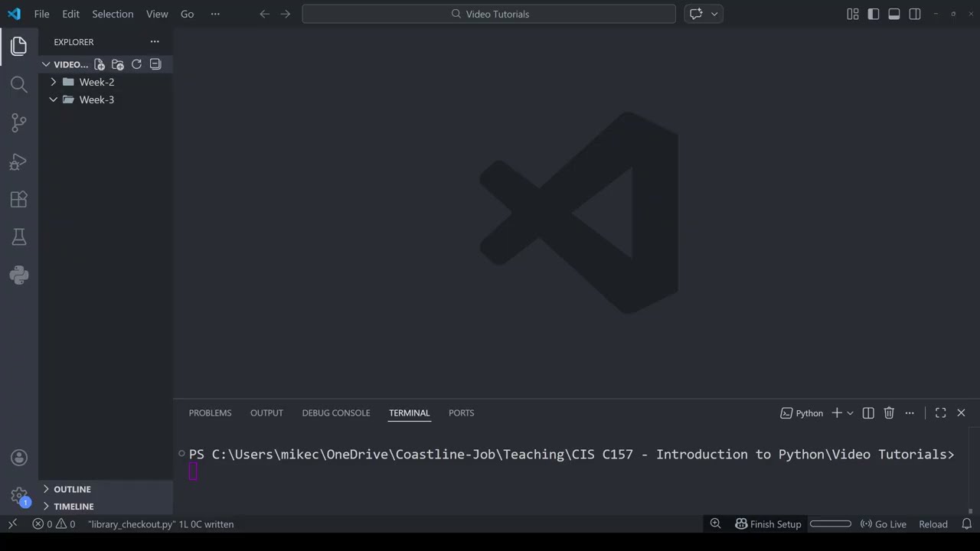The width and height of the screenshot is (980, 551).
Task: Go forward in navigation history
Action: (x=286, y=14)
